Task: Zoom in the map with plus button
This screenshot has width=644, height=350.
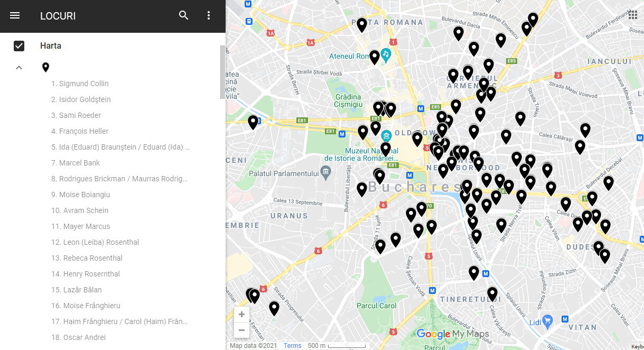Action: pyautogui.click(x=241, y=315)
